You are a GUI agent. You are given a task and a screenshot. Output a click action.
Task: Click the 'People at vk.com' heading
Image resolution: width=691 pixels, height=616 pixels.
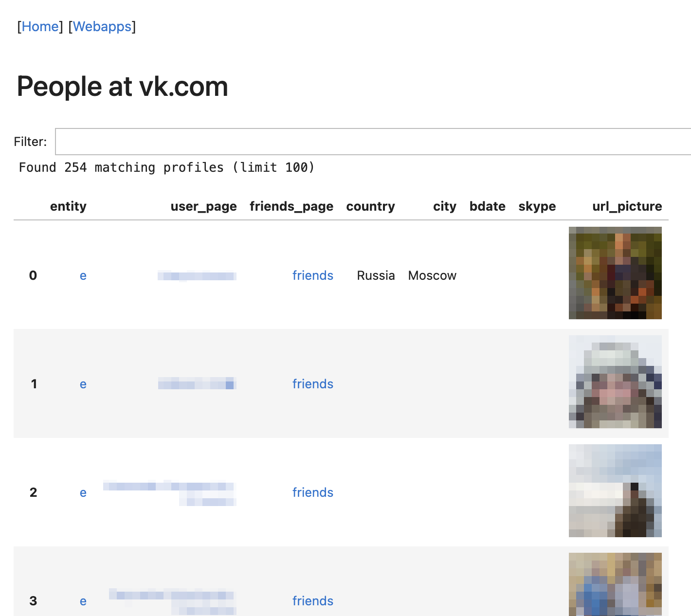(x=122, y=87)
